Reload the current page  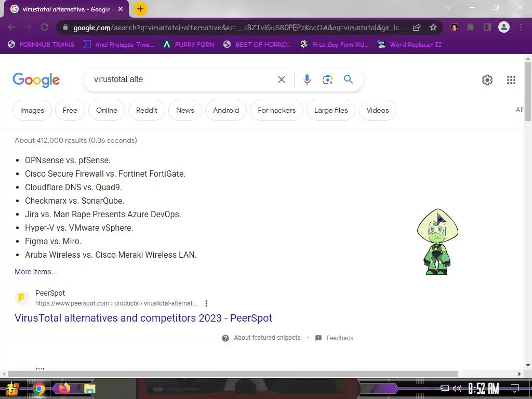click(x=45, y=28)
